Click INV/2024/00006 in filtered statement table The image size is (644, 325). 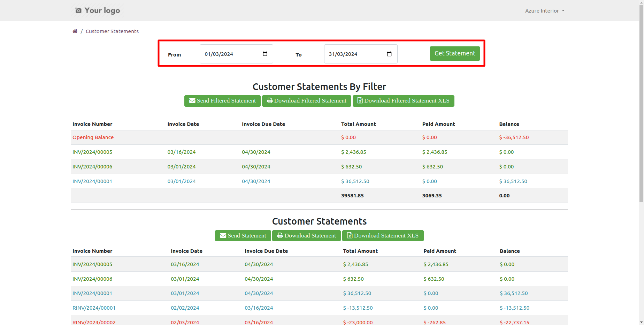tap(92, 167)
